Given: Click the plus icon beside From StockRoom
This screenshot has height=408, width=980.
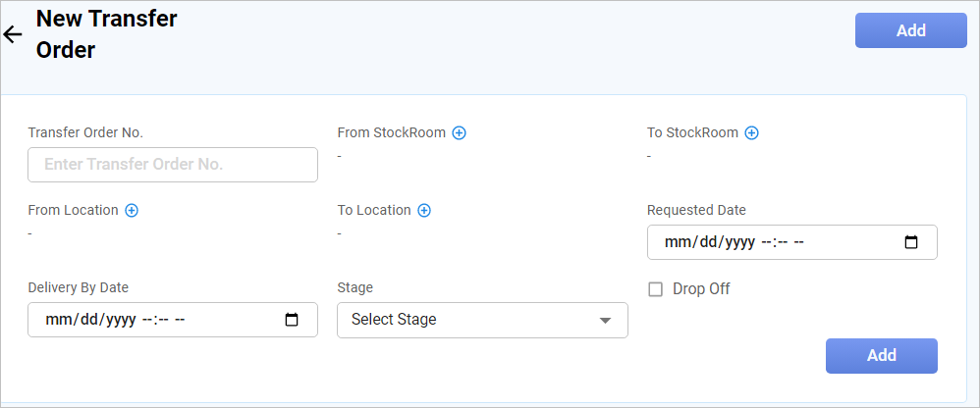Looking at the screenshot, I should coord(459,133).
